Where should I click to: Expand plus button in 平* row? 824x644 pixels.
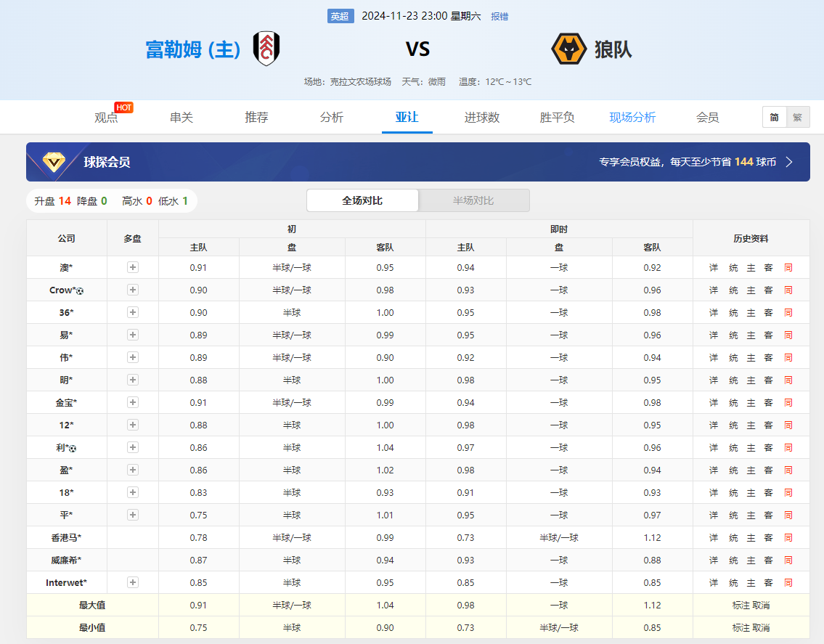(133, 515)
